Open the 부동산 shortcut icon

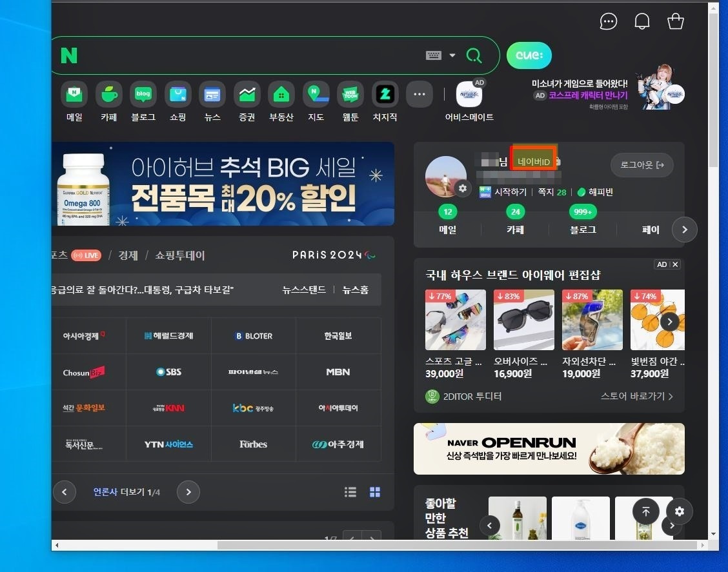tap(281, 94)
